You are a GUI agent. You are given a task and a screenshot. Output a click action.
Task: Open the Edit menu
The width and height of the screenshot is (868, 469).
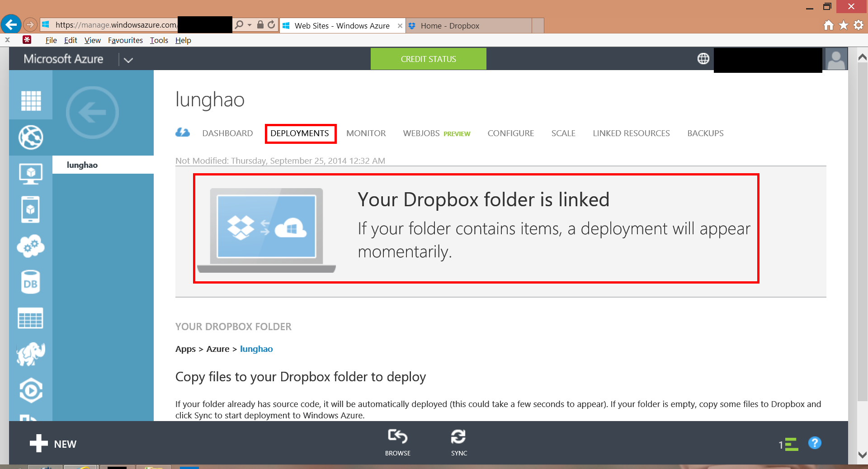tap(71, 40)
